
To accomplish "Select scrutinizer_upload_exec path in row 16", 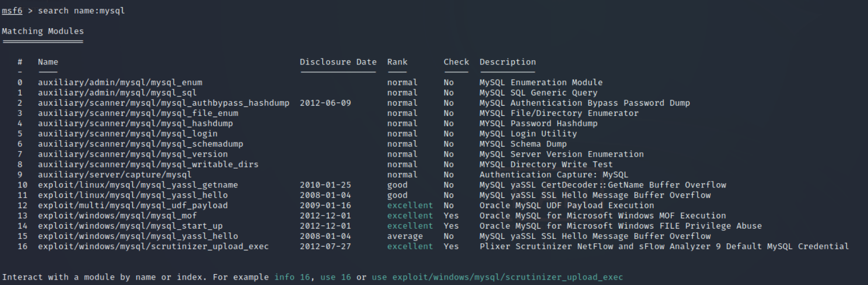I will 154,248.
